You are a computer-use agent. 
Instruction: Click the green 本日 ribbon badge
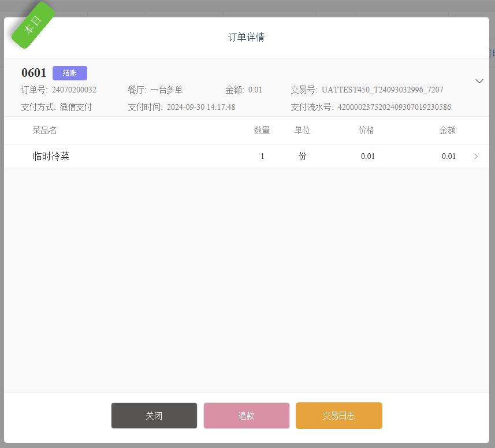click(x=32, y=24)
